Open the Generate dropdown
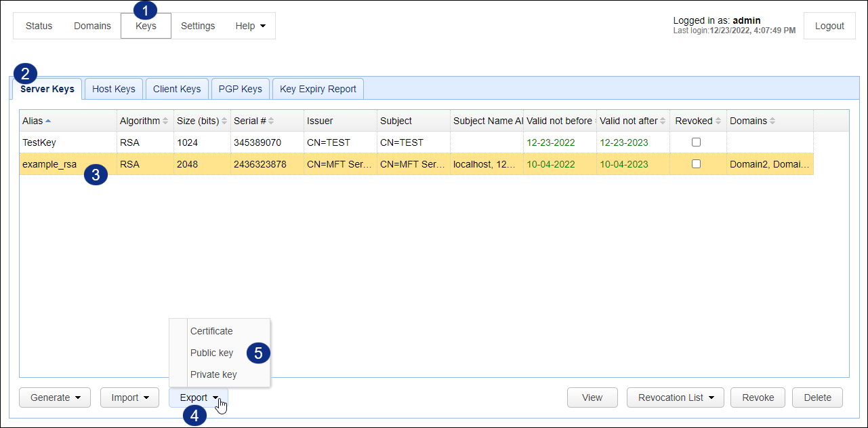The width and height of the screenshot is (868, 428). pyautogui.click(x=54, y=397)
